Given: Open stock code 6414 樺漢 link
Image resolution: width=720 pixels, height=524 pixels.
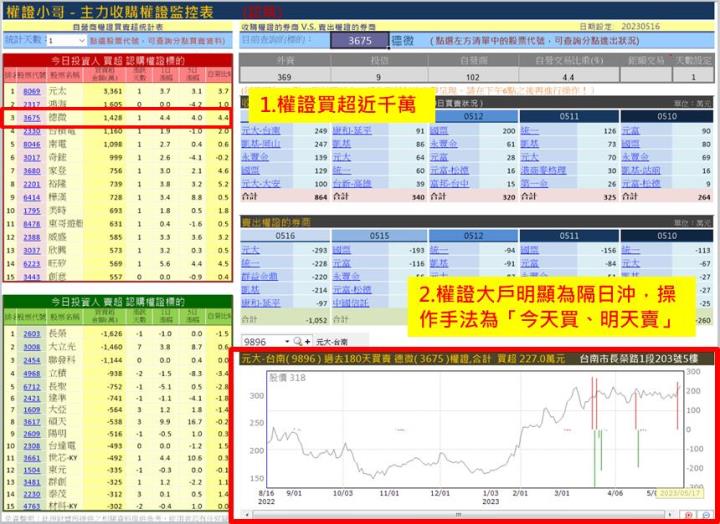Looking at the screenshot, I should (x=32, y=197).
